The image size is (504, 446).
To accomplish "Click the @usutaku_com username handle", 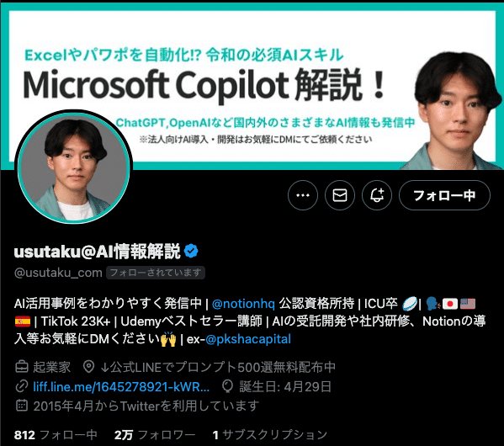I will (58, 273).
